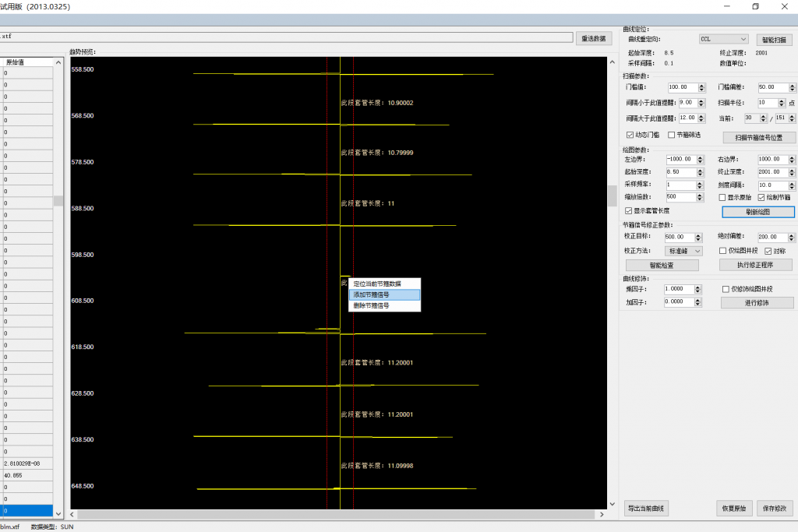This screenshot has width=798, height=532.
Task: Click the data list scrollbar up arrow
Action: [x=58, y=62]
